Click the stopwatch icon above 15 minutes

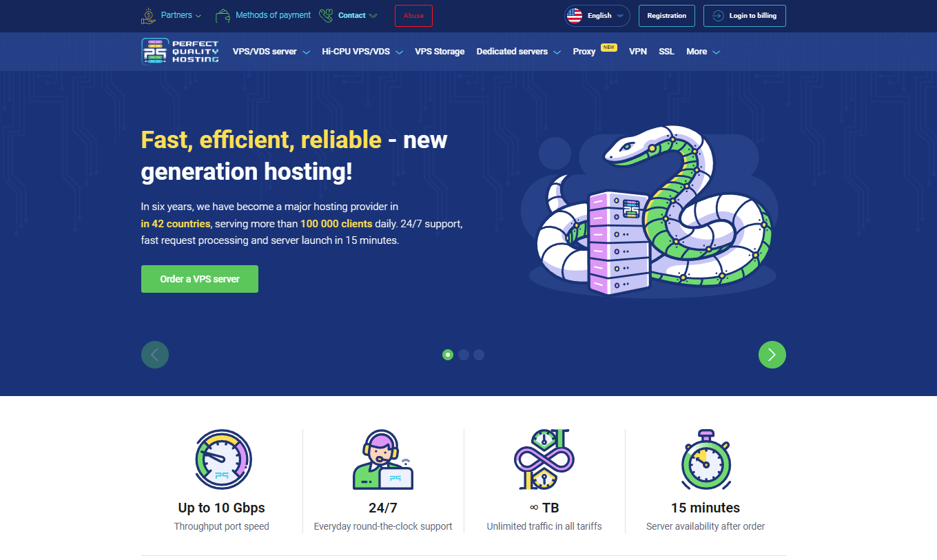tap(706, 459)
